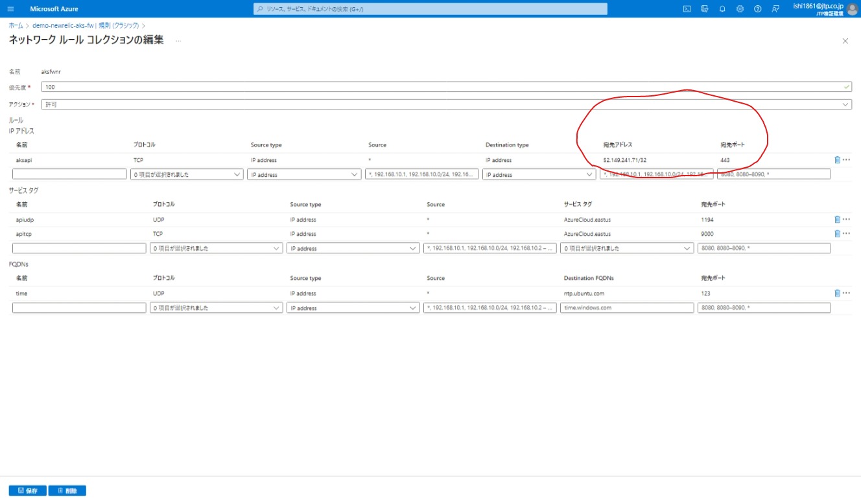The height and width of the screenshot is (504, 861).
Task: Open the Help question mark icon
Action: 757,9
